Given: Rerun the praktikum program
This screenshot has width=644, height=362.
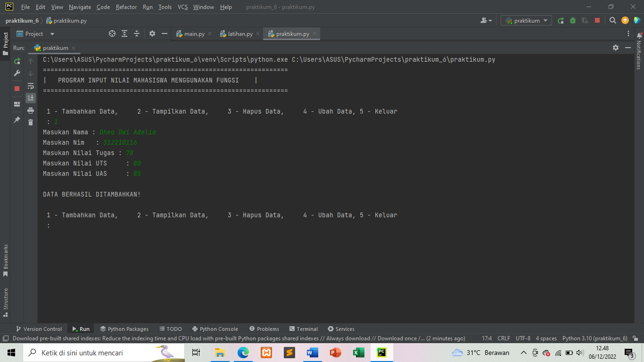Looking at the screenshot, I should (17, 62).
